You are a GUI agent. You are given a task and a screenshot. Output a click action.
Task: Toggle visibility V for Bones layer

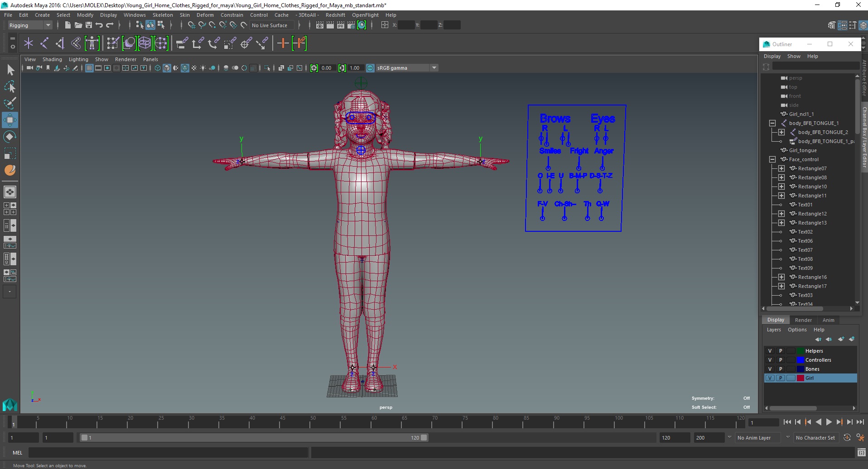[770, 369]
